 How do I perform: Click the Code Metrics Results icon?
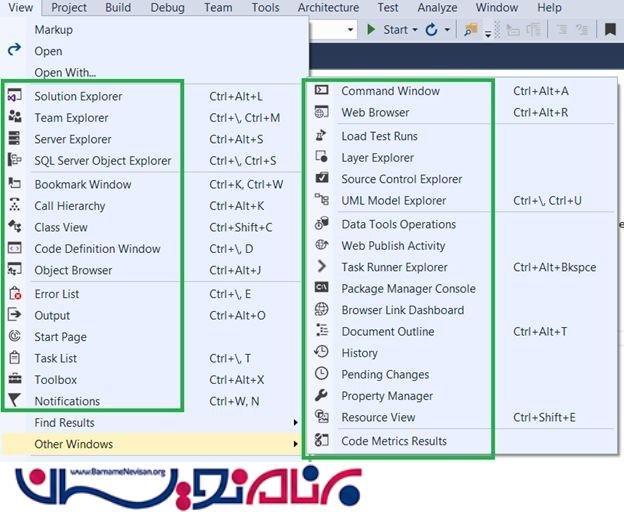322,440
